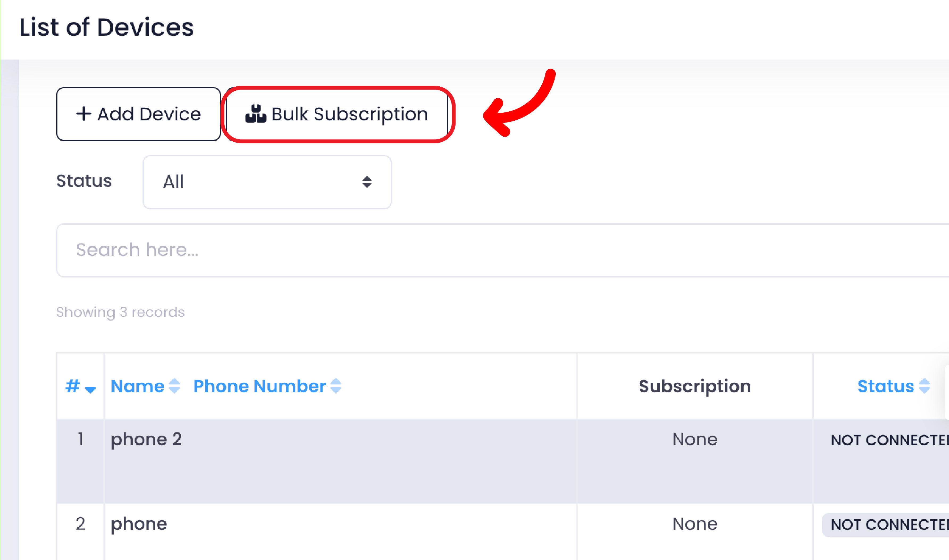Click the plus icon in Add Device
This screenshot has height=560, width=949.
pyautogui.click(x=83, y=113)
